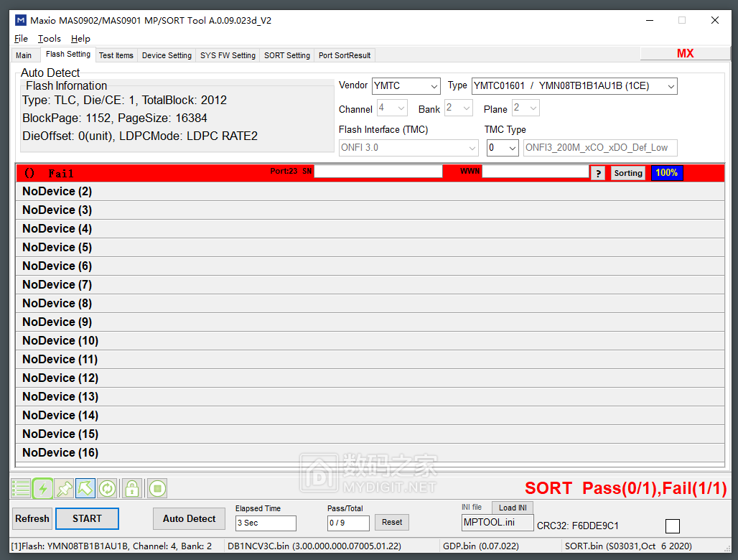The width and height of the screenshot is (738, 560).
Task: Select the NoDevice (2) row
Action: [370, 192]
